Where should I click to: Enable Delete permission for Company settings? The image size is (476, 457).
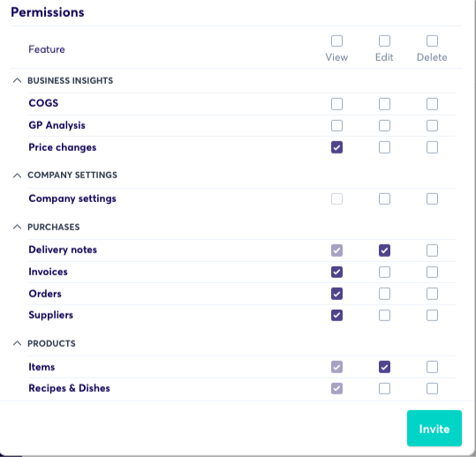coord(432,199)
